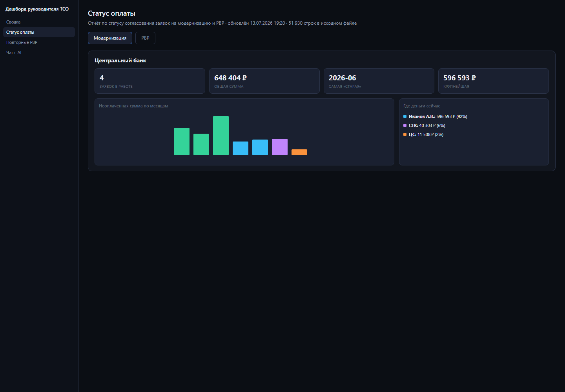Click the Общая сумма 648 404 ₽ card

point(264,81)
